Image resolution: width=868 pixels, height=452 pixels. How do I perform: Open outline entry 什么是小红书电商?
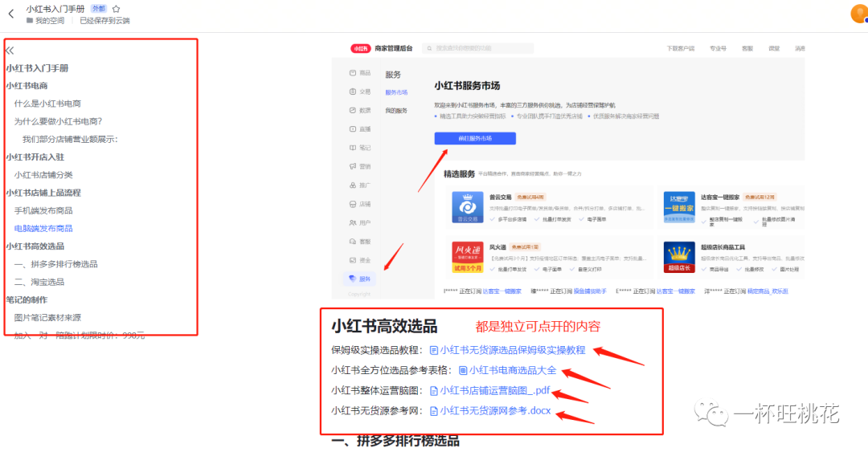[x=47, y=104]
